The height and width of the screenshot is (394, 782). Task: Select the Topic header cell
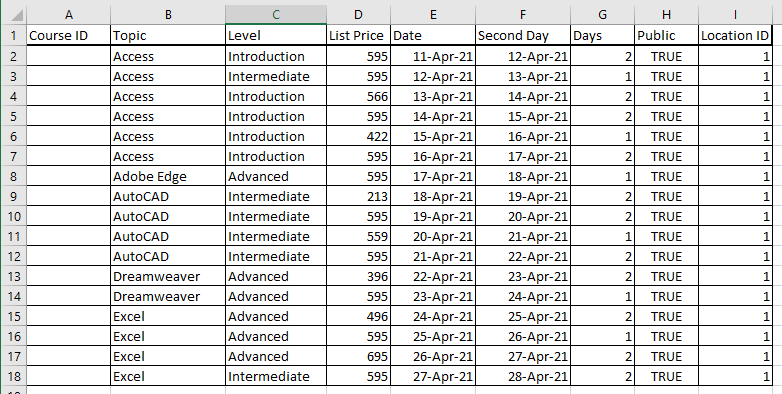168,35
